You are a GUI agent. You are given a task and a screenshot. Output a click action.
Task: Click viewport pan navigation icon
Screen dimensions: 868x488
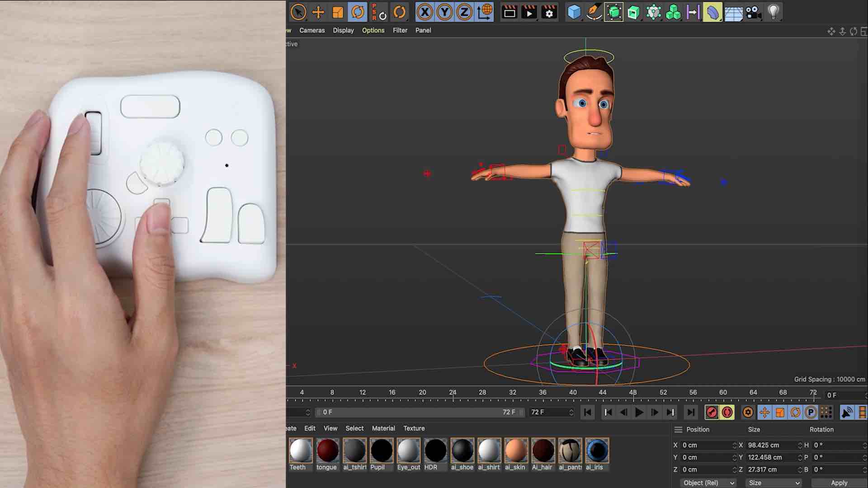tap(831, 31)
